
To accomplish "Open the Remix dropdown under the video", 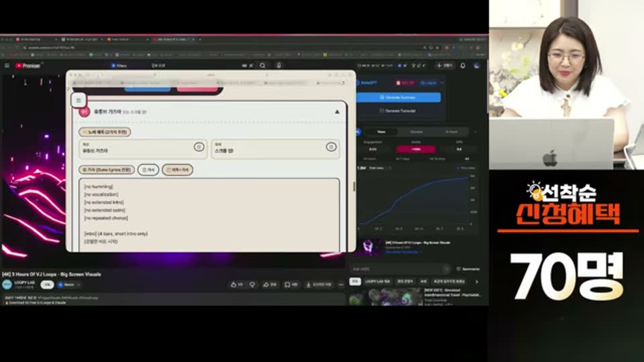I will (x=68, y=284).
